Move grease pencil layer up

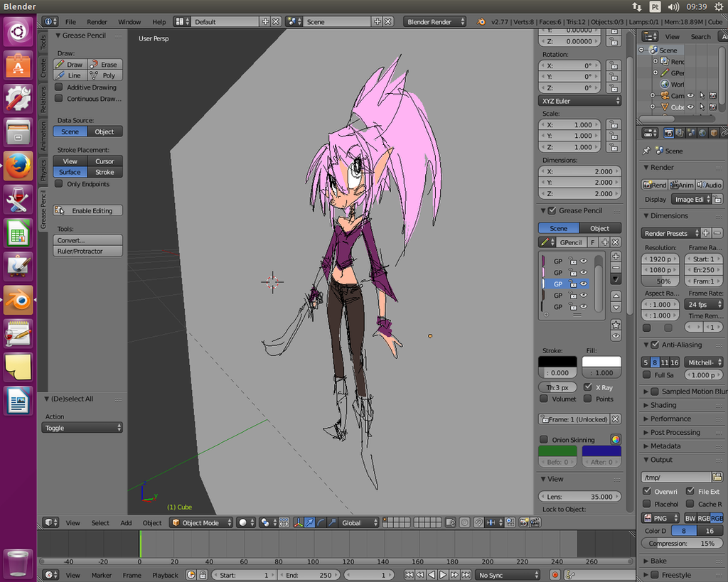coord(616,296)
